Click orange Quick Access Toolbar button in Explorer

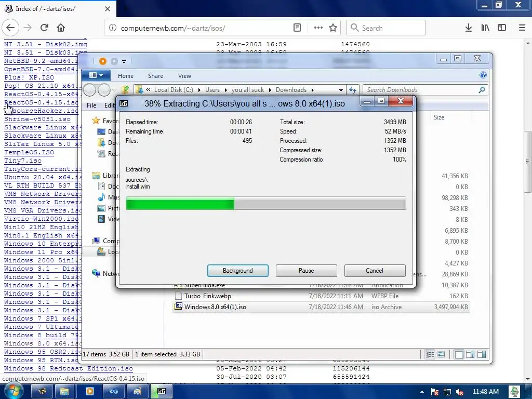[x=103, y=61]
